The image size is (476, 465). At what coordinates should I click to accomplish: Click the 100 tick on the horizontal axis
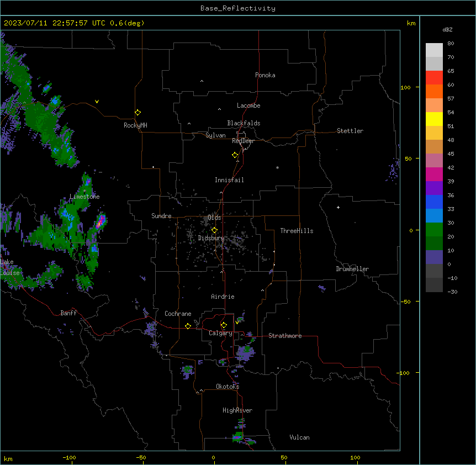coord(355,457)
